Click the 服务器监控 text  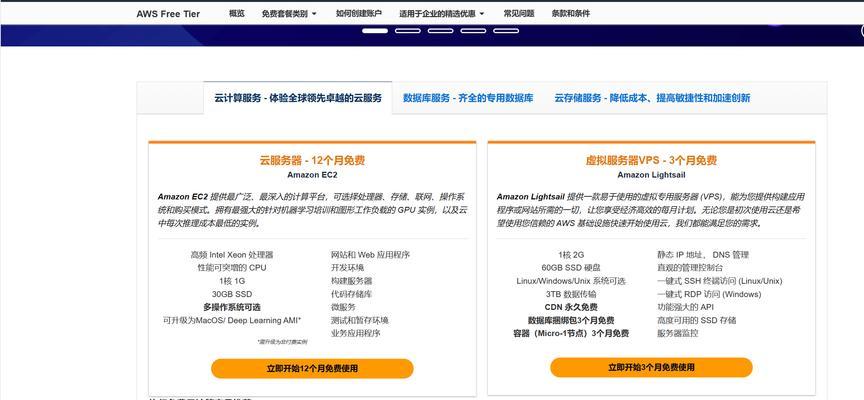pos(678,333)
